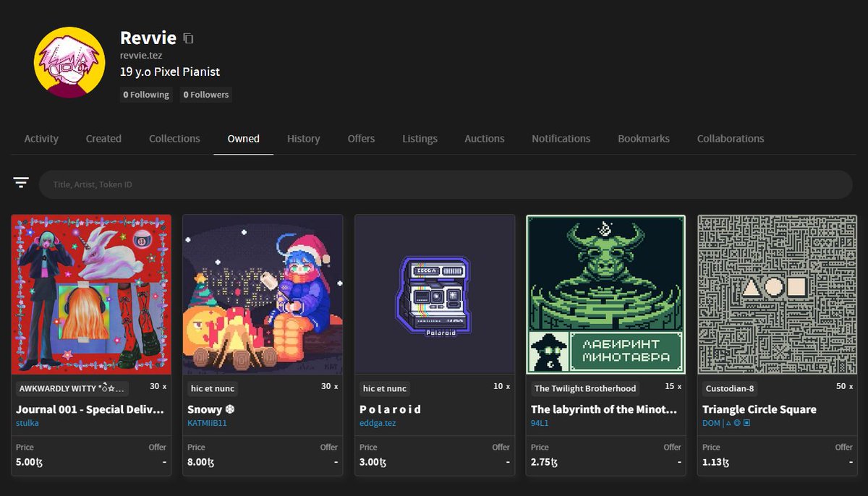The height and width of the screenshot is (496, 868).
Task: Visit artist KATMIiB11's profile
Action: pyautogui.click(x=207, y=423)
